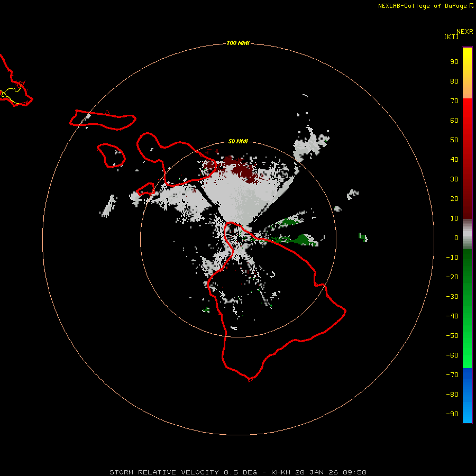The width and height of the screenshot is (476, 476).
Task: Click the -10 value on velocity scale
Action: click(452, 258)
